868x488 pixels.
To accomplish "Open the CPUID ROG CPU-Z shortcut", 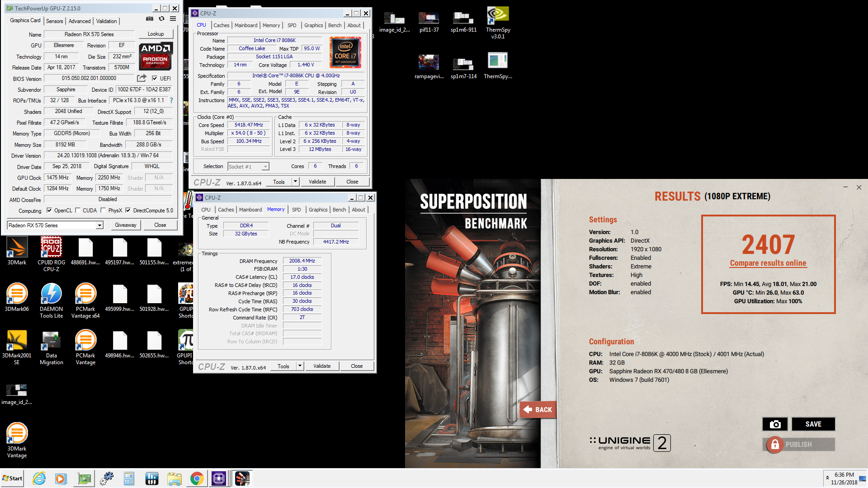I will tap(51, 255).
